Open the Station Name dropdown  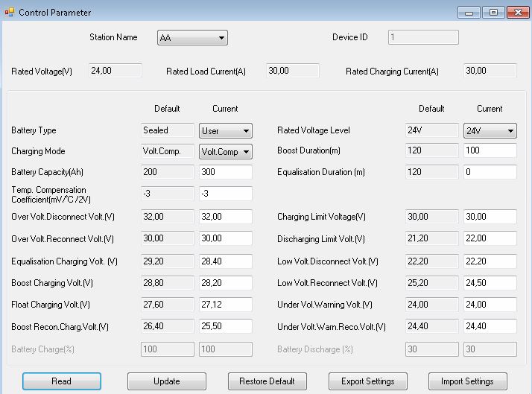coord(192,39)
